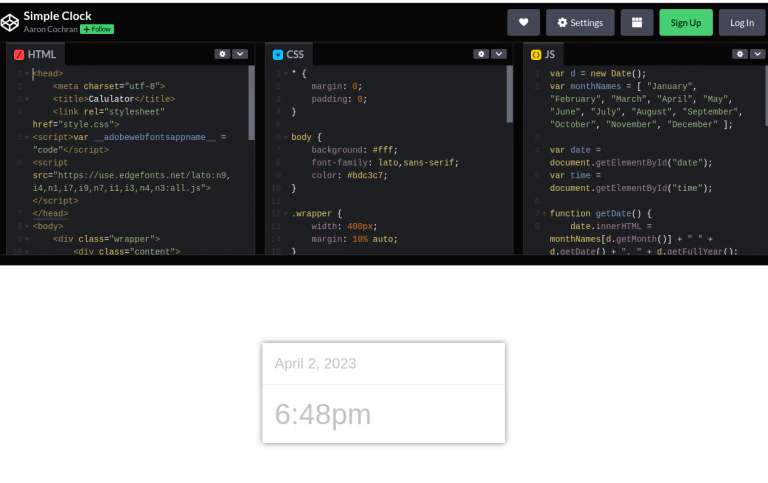Click the 6:48pm time display
768x483 pixels.
[322, 414]
